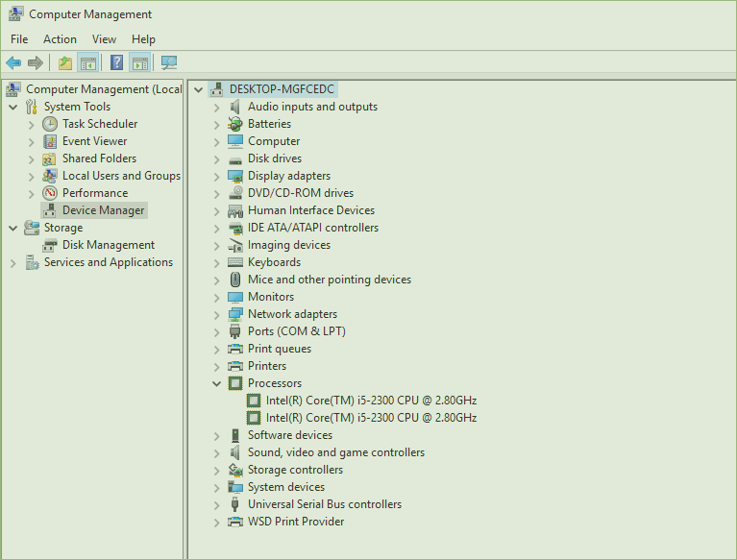
Task: Click the monitor-shaped scan icon in the toolbar
Action: 169,63
